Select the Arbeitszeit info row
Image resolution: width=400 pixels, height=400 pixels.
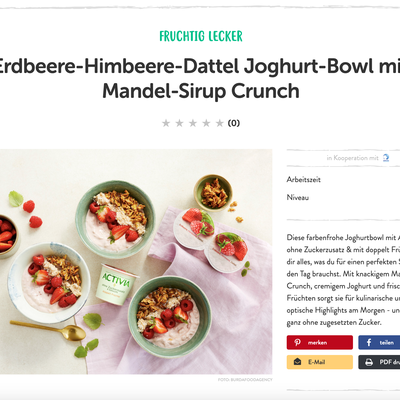pyautogui.click(x=343, y=180)
